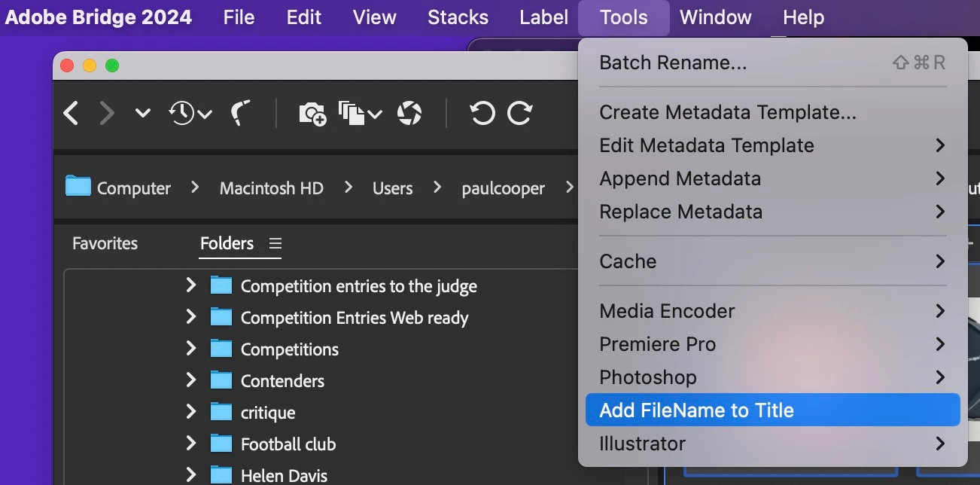Image resolution: width=980 pixels, height=485 pixels.
Task: Click Open in Camera Raw aperture icon
Action: [409, 114]
